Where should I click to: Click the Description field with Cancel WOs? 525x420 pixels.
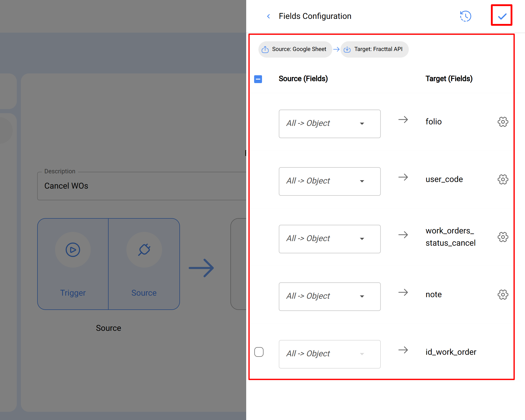point(141,186)
